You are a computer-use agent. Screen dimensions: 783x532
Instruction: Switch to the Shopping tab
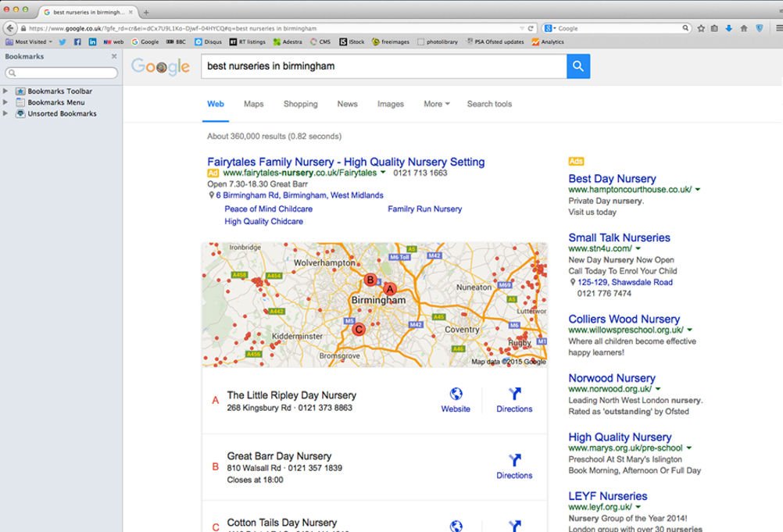point(301,104)
